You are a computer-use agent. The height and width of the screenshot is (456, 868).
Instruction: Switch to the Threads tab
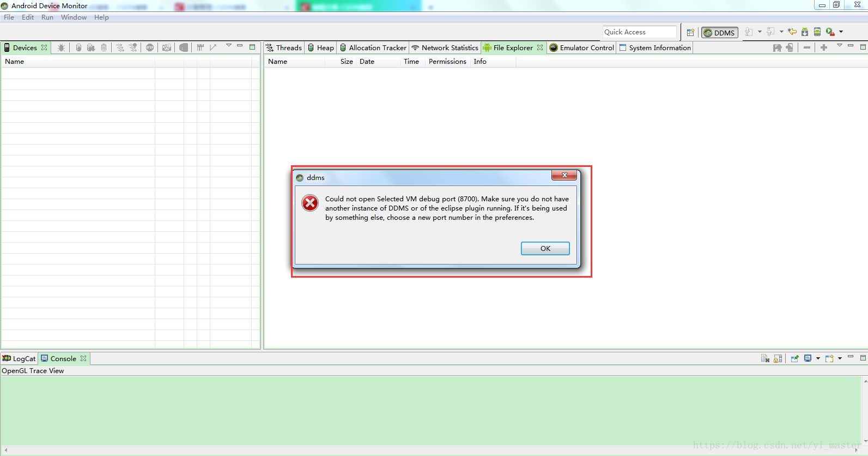[284, 47]
